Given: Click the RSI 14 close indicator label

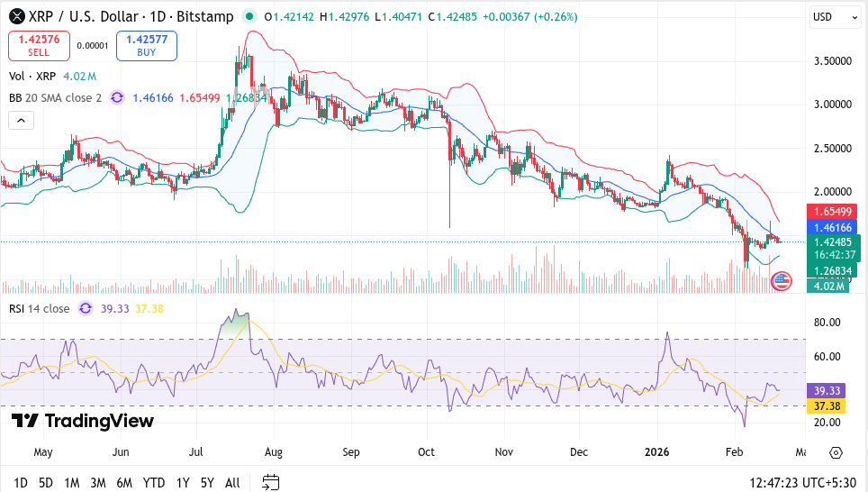Looking at the screenshot, I should [x=39, y=308].
